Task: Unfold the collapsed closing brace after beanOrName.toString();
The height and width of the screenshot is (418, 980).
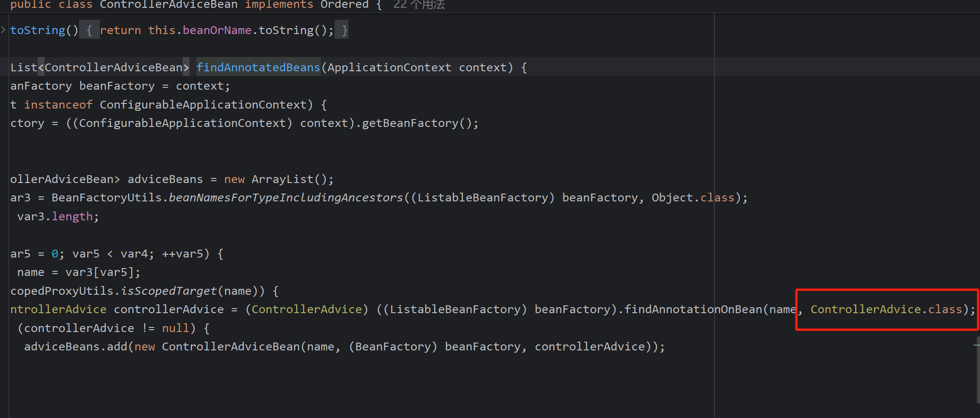Action: pos(341,30)
